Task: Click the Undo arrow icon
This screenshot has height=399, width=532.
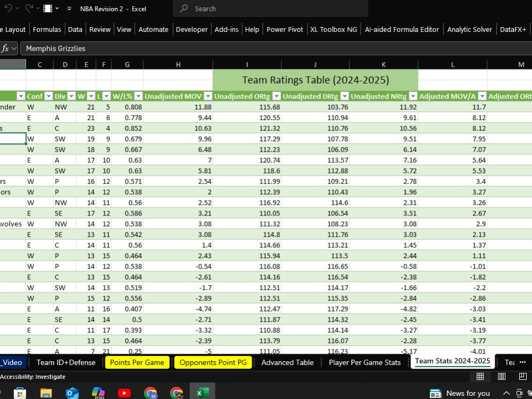Action: tap(8, 9)
